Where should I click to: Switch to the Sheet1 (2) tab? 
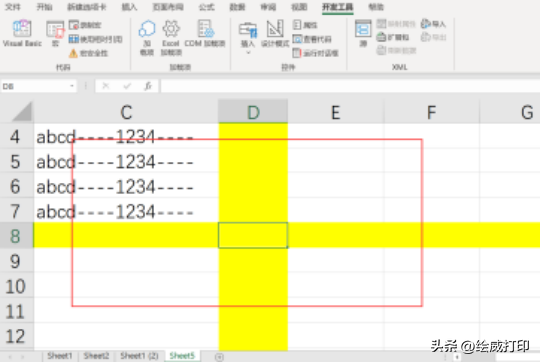coord(139,356)
